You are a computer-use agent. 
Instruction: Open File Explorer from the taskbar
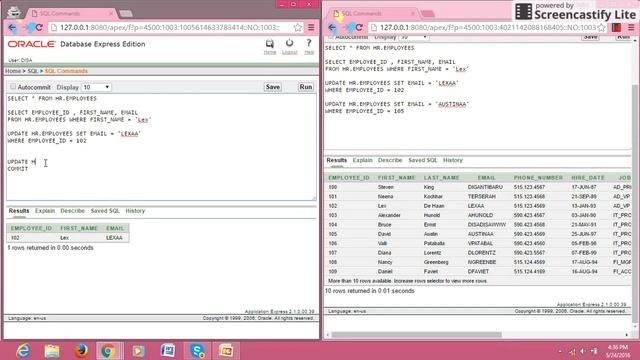[x=52, y=351]
